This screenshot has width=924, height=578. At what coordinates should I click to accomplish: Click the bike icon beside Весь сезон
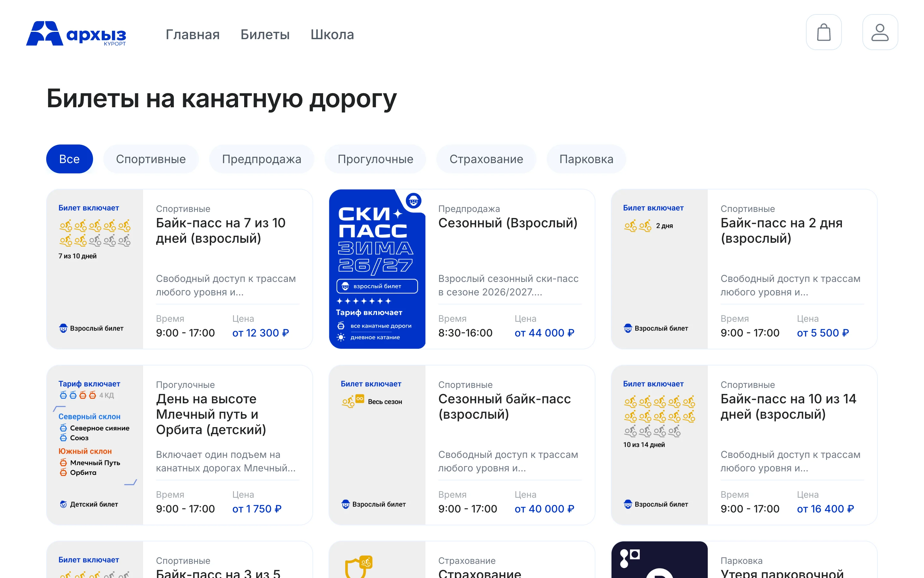pos(348,402)
